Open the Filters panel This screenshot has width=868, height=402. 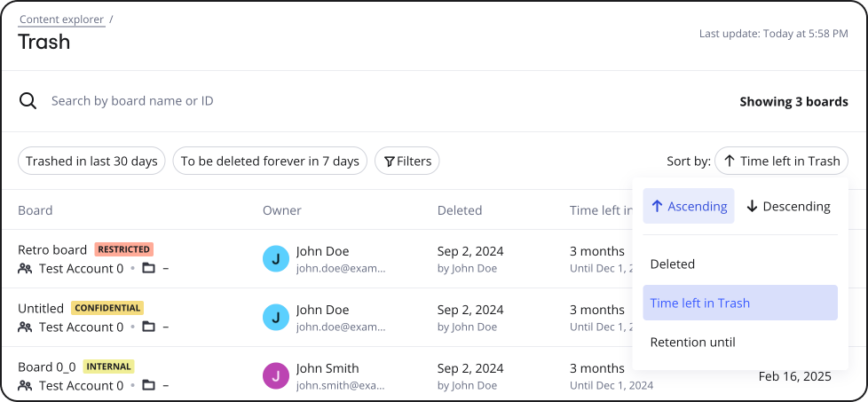407,162
